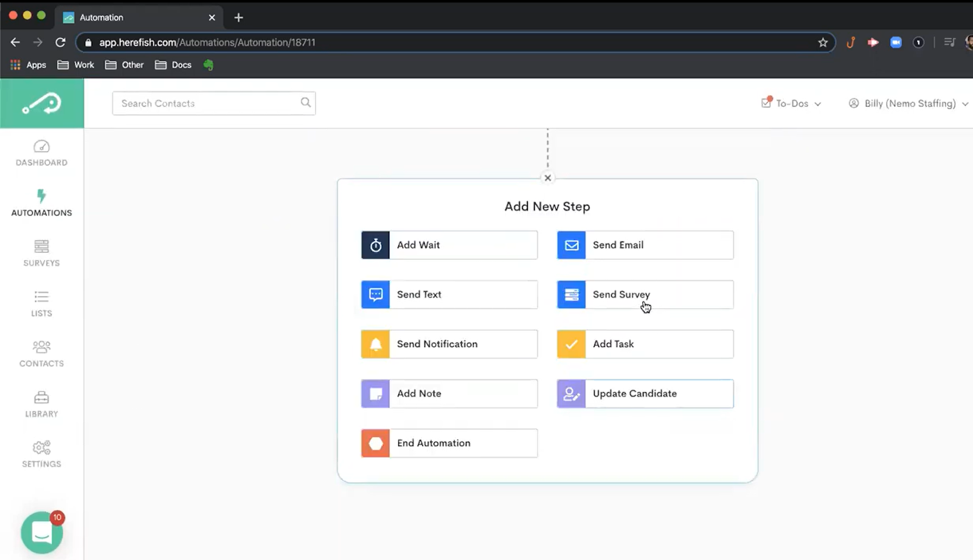Open the Library section
The height and width of the screenshot is (560, 973).
41,404
